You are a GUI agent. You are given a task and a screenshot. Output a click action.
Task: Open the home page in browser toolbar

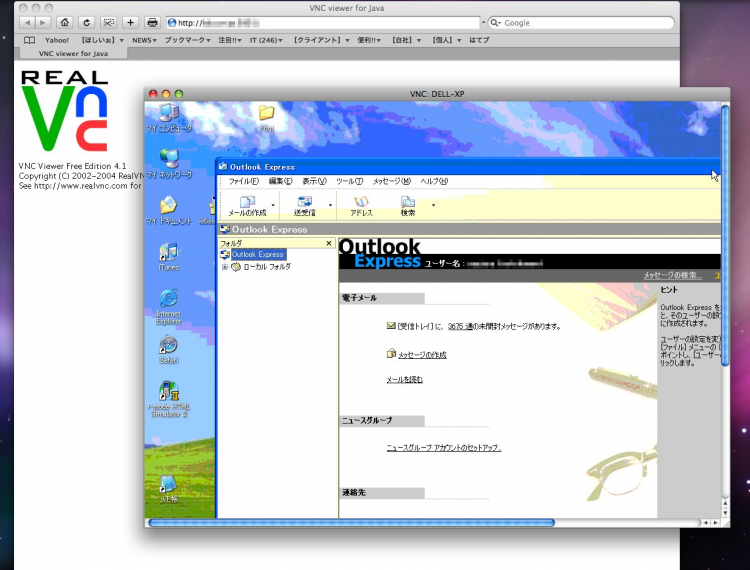click(65, 22)
